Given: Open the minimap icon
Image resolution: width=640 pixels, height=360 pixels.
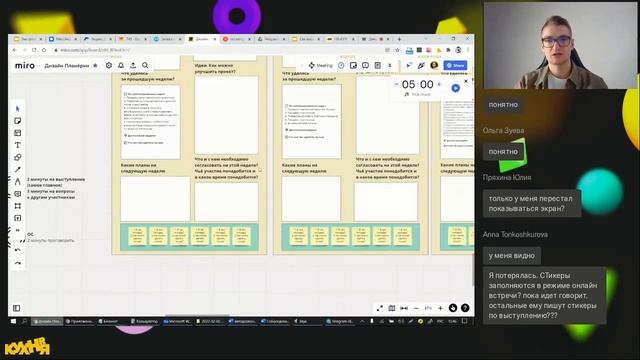Looking at the screenshot, I should (x=392, y=308).
